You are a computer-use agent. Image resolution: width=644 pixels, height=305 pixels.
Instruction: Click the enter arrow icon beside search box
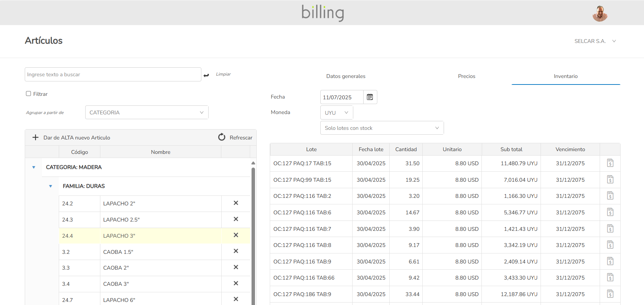click(206, 75)
